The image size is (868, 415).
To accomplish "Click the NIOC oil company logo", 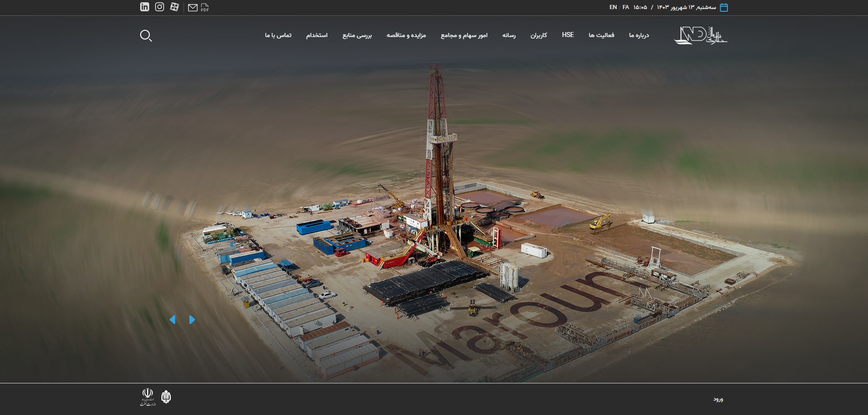I will click(x=166, y=397).
